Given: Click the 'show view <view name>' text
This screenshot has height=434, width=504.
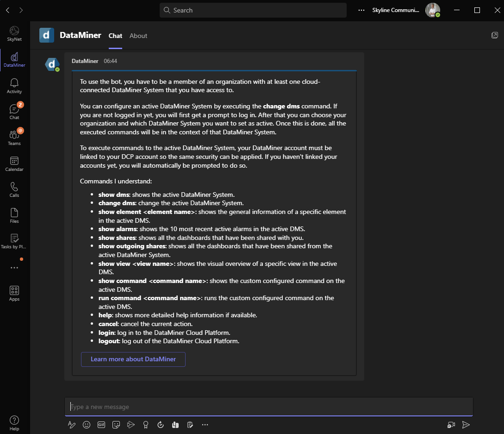Looking at the screenshot, I should pyautogui.click(x=136, y=264).
